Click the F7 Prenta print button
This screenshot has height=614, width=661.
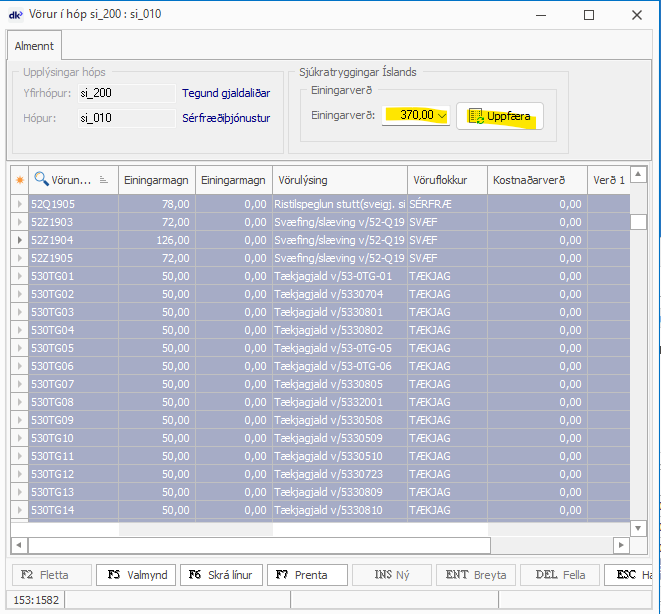click(307, 575)
